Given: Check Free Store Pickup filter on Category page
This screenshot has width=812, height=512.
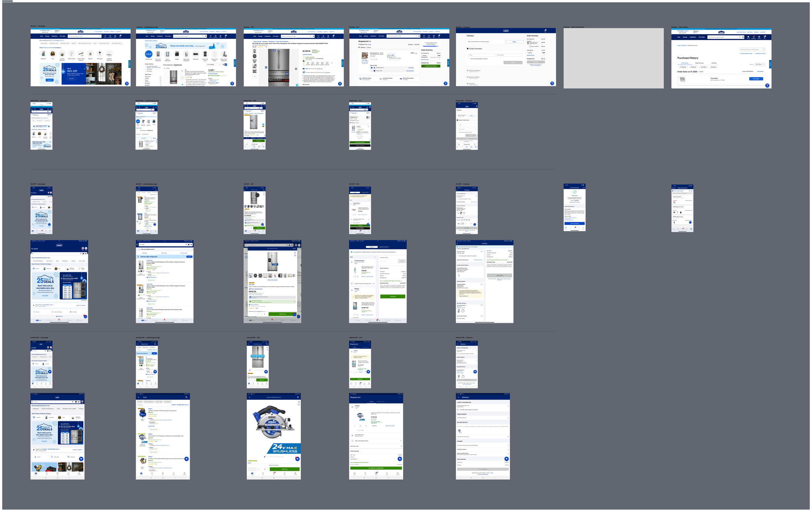Looking at the screenshot, I should pyautogui.click(x=146, y=67).
